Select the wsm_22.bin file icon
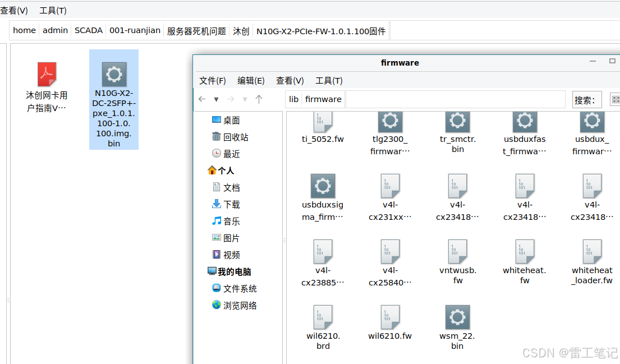Screen dimensions: 620x364 pos(457,317)
